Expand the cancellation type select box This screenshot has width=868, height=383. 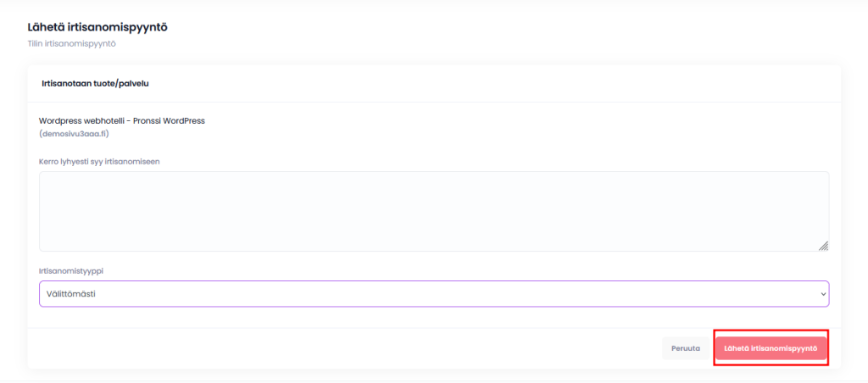433,294
